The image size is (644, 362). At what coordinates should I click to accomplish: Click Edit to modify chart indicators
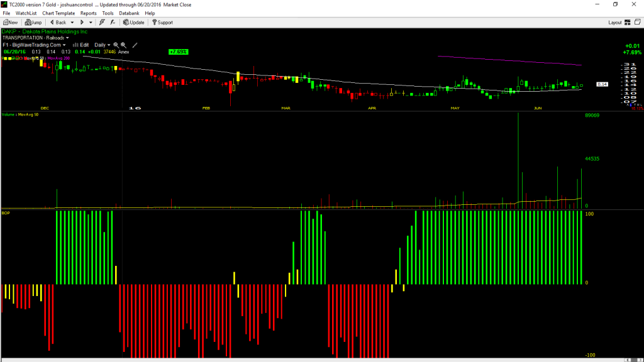81,45
